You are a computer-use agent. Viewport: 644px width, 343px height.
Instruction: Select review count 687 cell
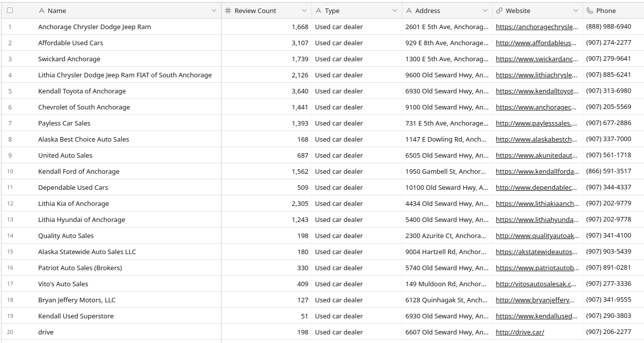coord(267,155)
